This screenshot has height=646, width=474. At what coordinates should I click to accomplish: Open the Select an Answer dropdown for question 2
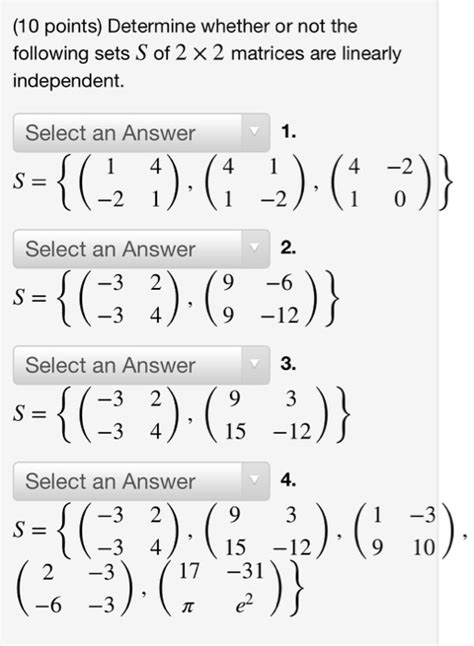tap(141, 249)
